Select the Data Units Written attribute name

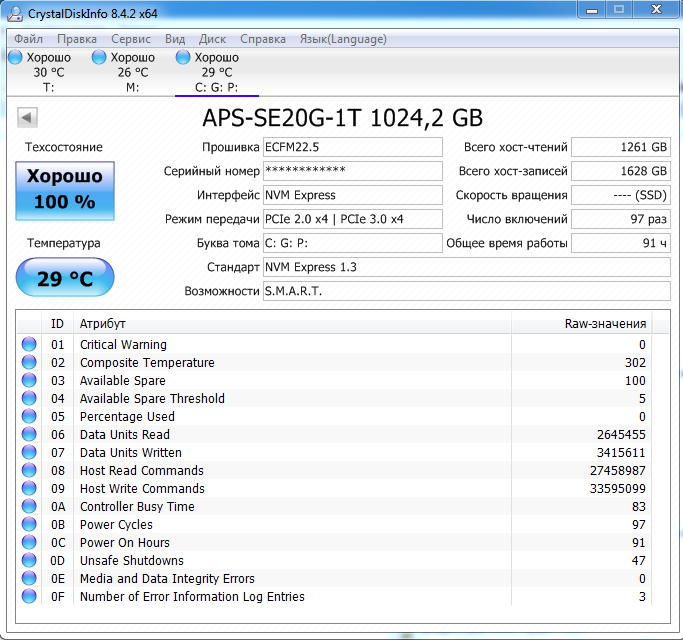(x=131, y=453)
